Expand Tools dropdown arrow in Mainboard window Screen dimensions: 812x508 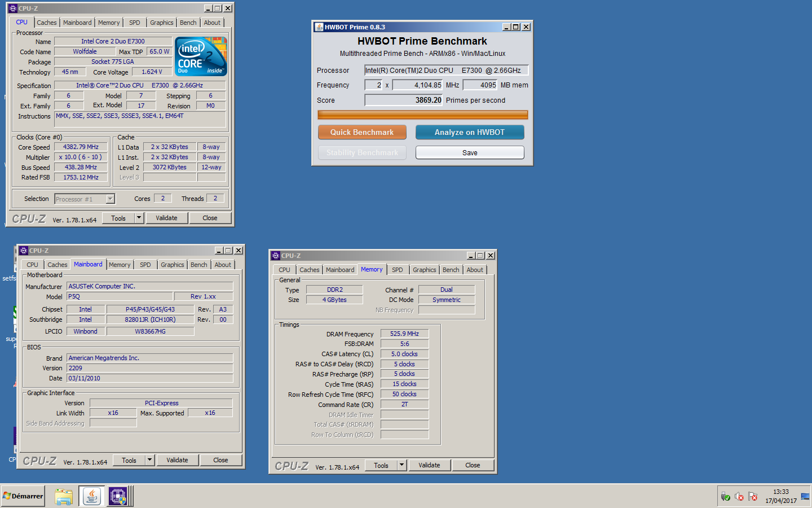pos(150,460)
